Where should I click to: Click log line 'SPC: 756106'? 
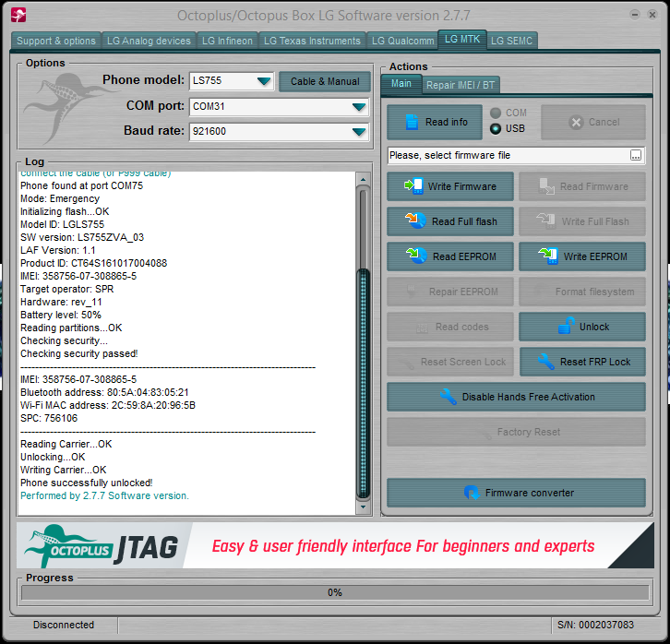click(49, 418)
